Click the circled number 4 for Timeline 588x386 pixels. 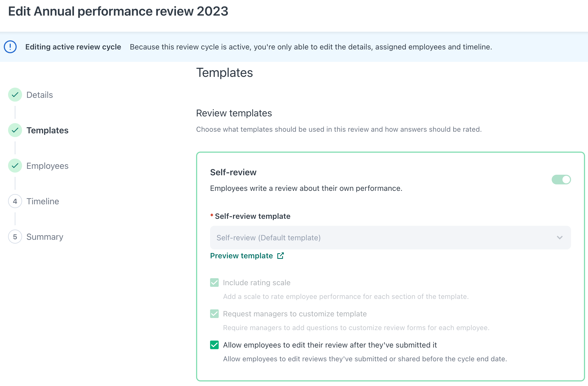pos(15,201)
